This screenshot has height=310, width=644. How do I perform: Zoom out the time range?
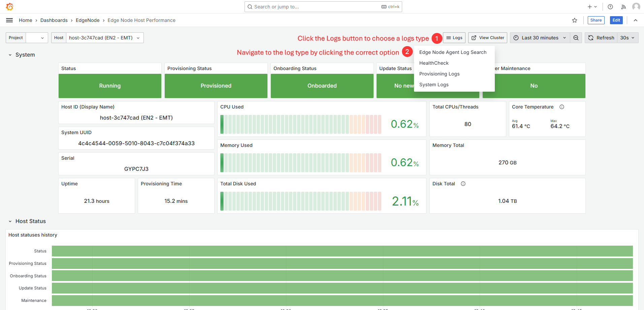pyautogui.click(x=576, y=38)
